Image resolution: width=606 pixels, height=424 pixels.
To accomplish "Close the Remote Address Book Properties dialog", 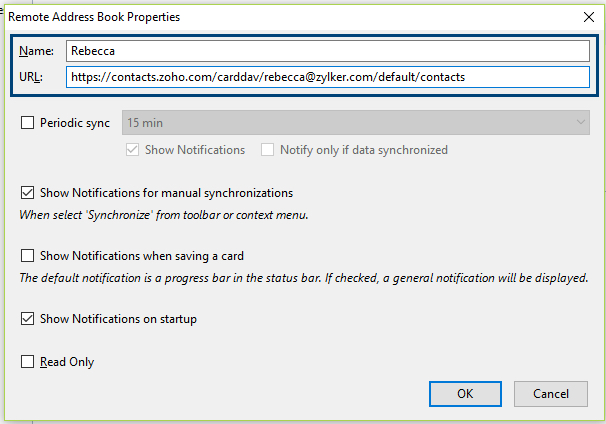I will pos(586,17).
